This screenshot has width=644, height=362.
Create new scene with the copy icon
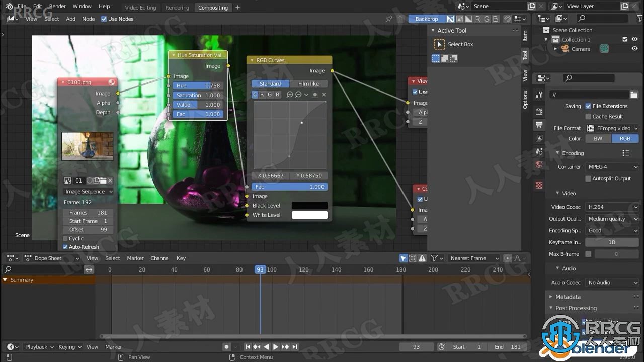pos(532,6)
